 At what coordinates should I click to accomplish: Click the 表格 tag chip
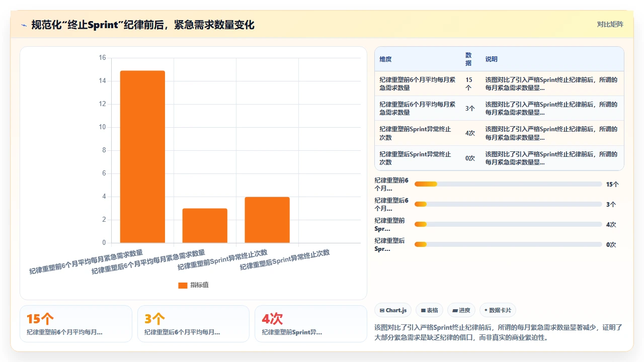pos(429,310)
